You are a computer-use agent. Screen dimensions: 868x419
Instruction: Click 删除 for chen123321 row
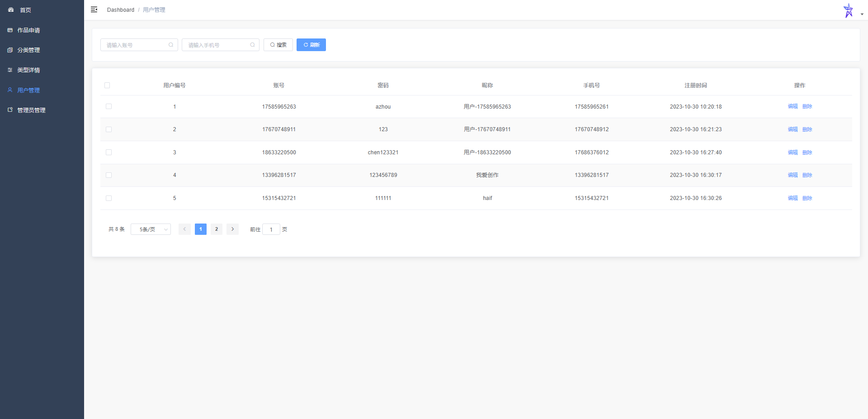(x=807, y=152)
